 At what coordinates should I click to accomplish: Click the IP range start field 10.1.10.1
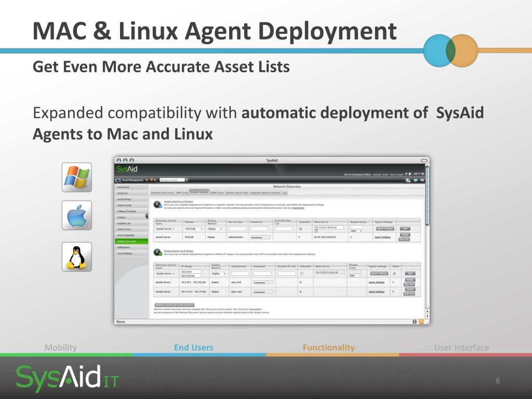191,272
